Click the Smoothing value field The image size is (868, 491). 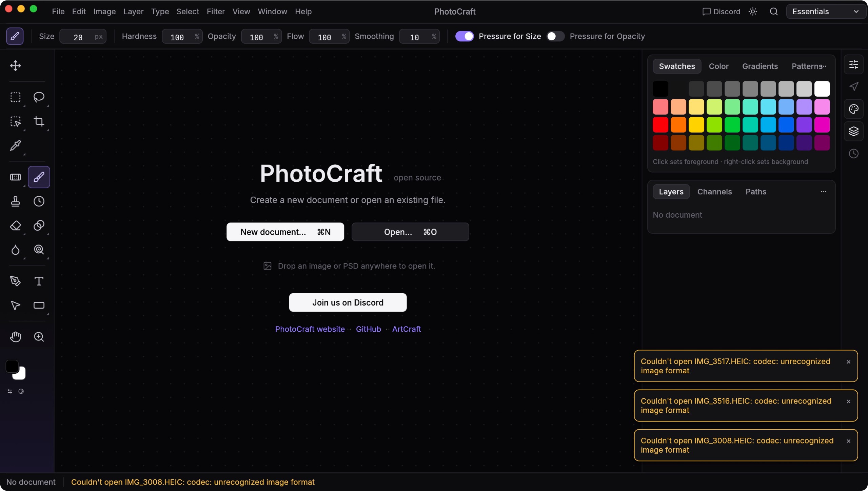pos(419,37)
